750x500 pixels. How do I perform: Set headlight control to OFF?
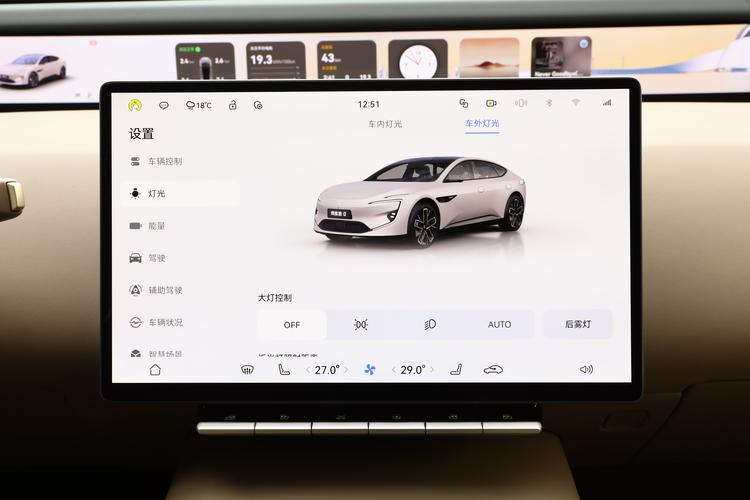(x=292, y=324)
